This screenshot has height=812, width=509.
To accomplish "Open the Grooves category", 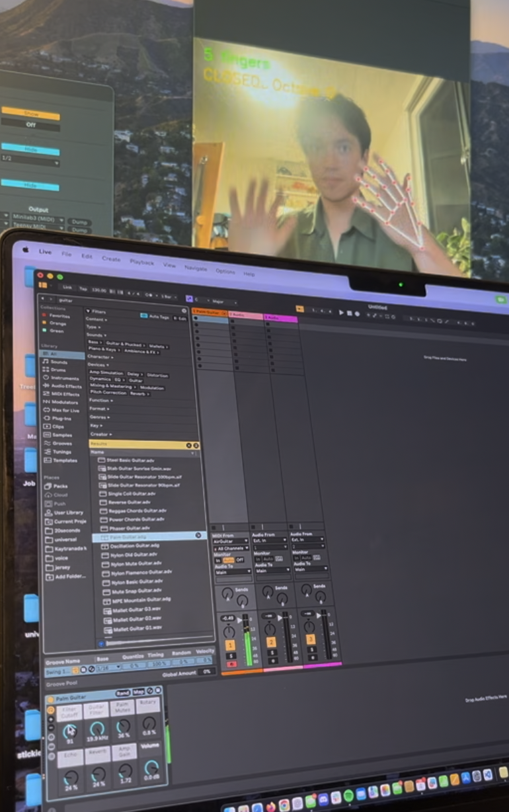I will tap(58, 444).
